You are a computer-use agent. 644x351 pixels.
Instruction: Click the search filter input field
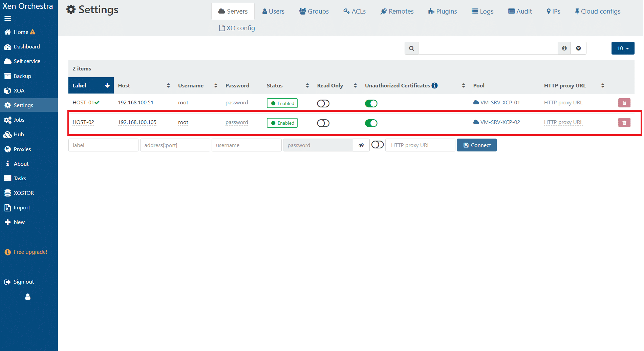pyautogui.click(x=488, y=48)
